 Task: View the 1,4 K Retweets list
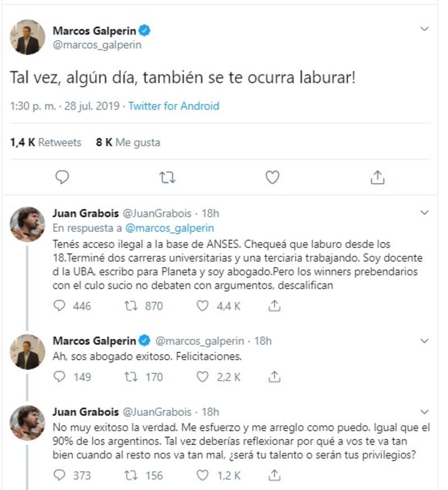tap(45, 142)
